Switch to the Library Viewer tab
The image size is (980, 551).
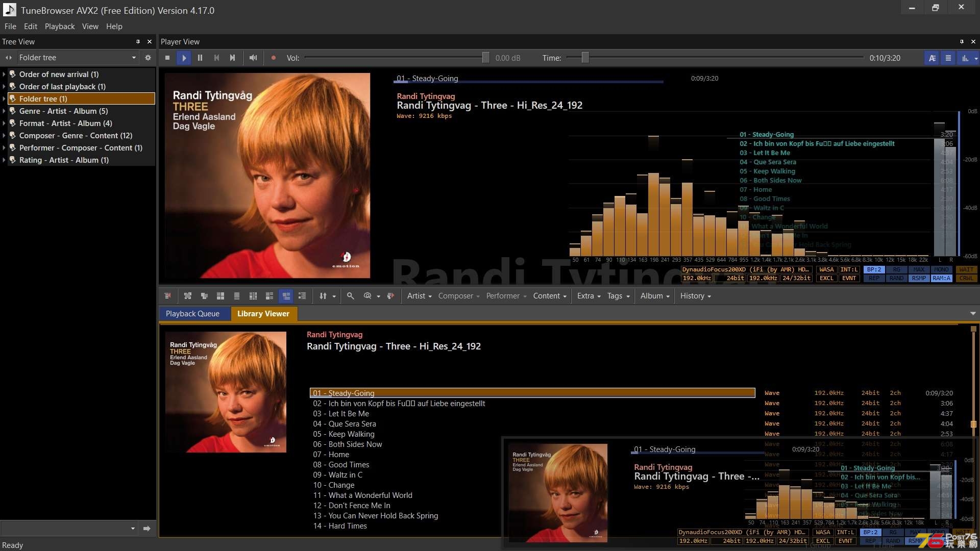tap(263, 314)
